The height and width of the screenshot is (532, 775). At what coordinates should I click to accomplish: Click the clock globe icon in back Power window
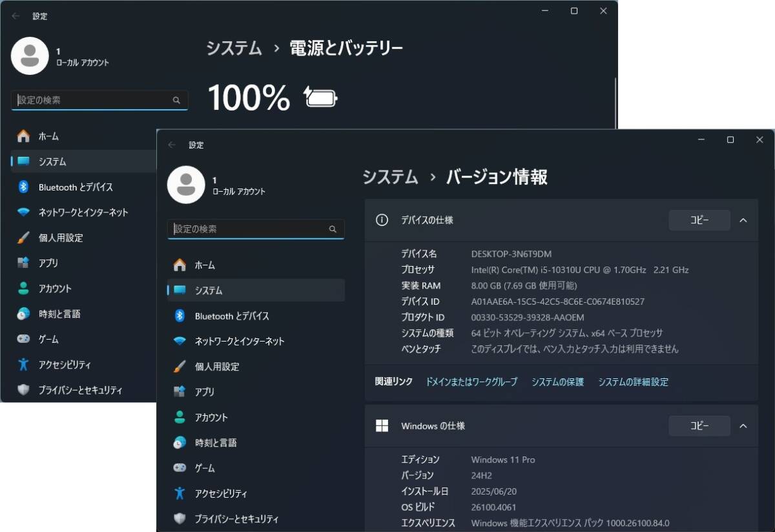pyautogui.click(x=23, y=314)
